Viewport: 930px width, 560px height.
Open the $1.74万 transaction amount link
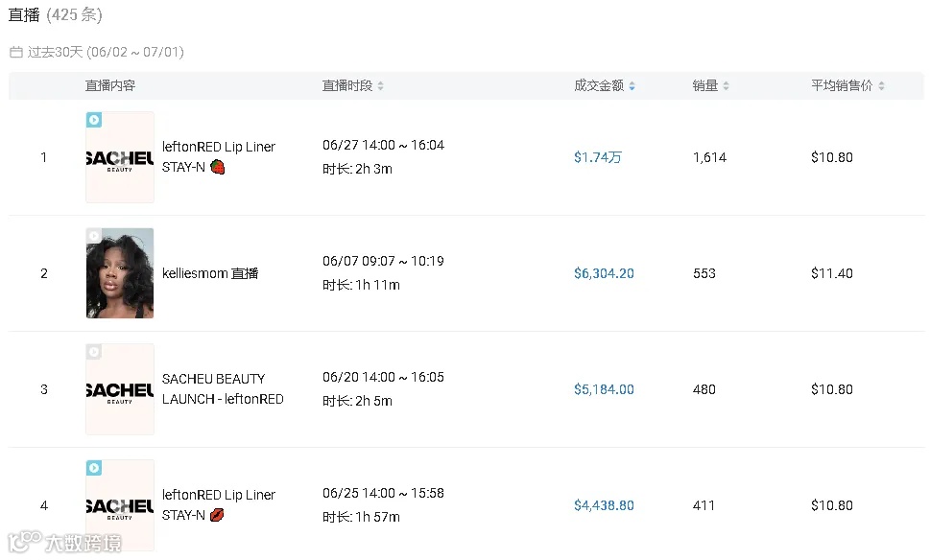pos(597,157)
